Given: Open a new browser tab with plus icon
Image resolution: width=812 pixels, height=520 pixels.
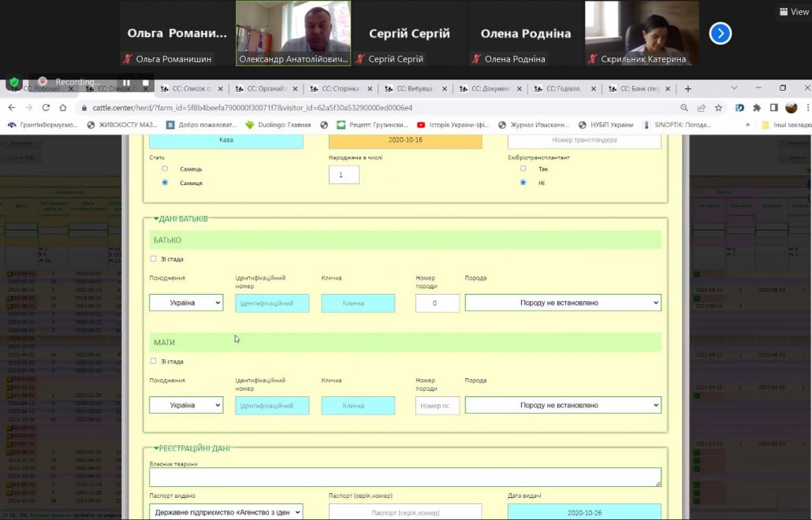Looking at the screenshot, I should pos(687,89).
